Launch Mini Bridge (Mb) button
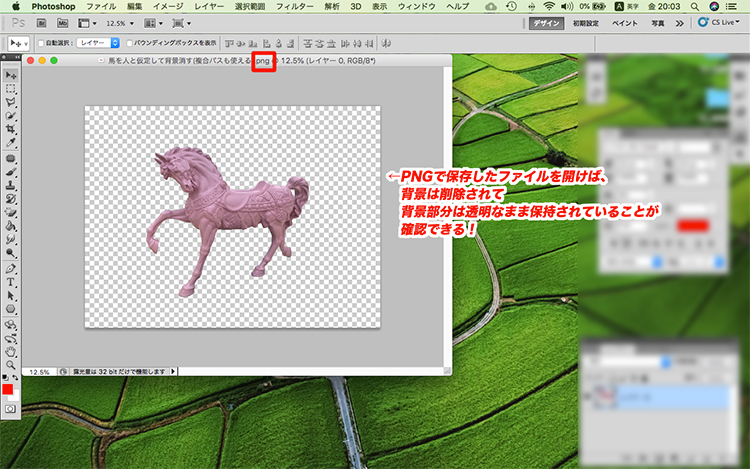This screenshot has width=750, height=469. tap(63, 23)
